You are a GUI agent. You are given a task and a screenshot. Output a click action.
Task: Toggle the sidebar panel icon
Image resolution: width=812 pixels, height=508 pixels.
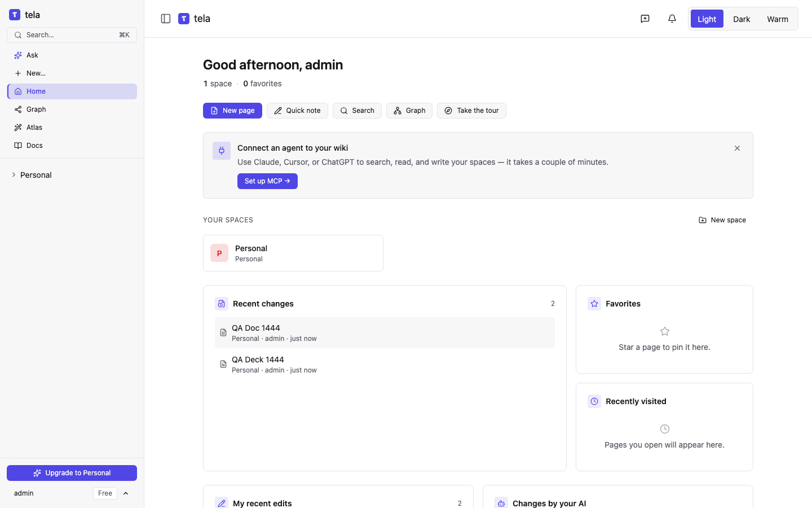(x=166, y=19)
